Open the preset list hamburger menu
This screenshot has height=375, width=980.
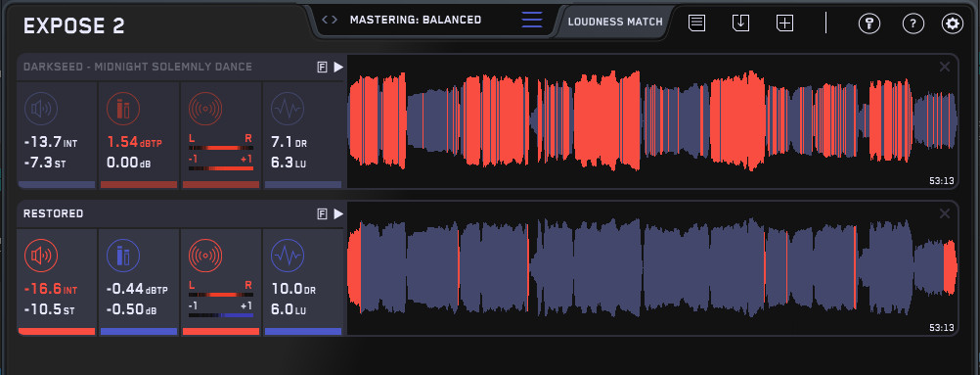[532, 20]
